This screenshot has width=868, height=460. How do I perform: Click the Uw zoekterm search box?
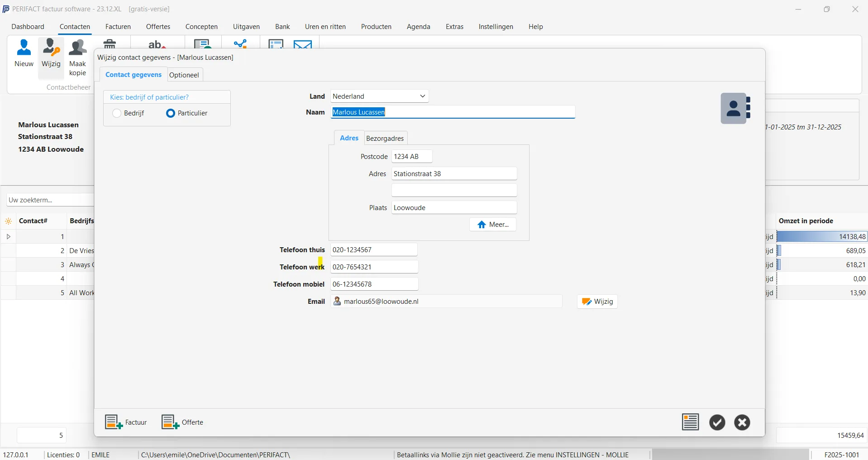[x=50, y=200]
